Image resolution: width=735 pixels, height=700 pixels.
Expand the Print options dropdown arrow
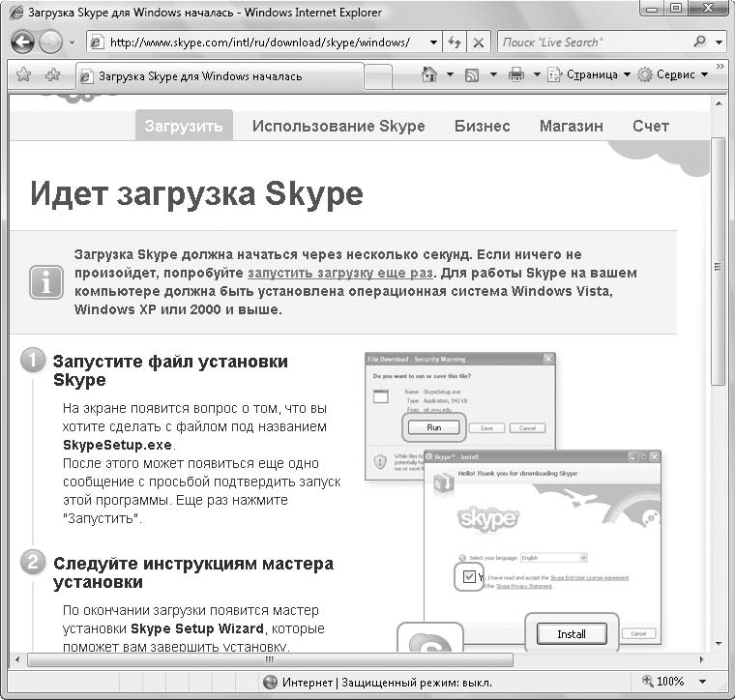point(537,74)
